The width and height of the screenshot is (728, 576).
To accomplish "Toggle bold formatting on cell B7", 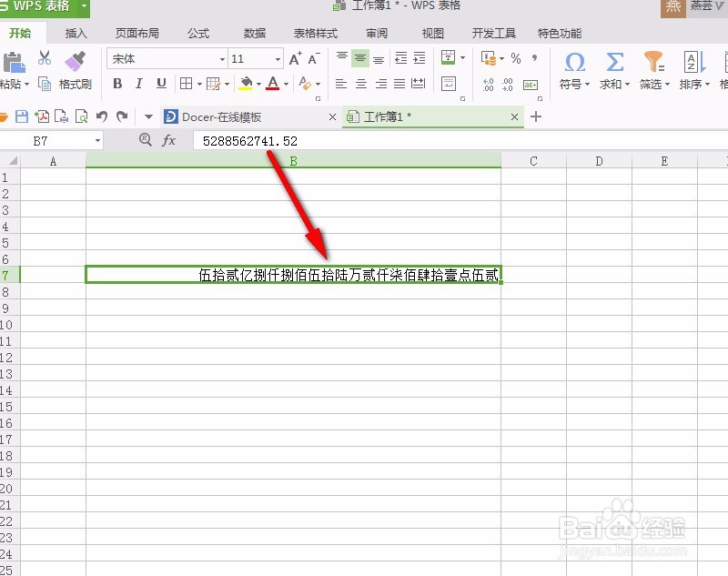I will tap(117, 84).
